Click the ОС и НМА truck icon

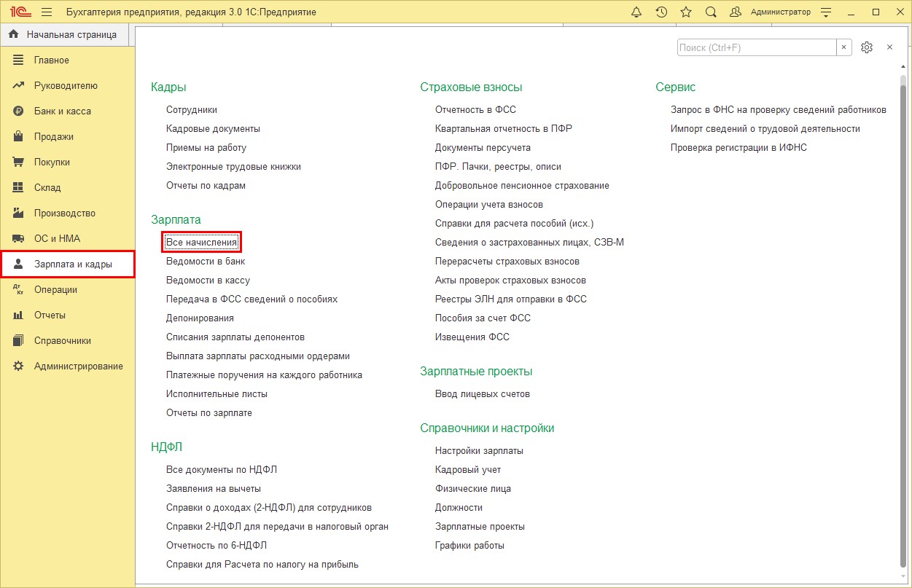coord(19,239)
